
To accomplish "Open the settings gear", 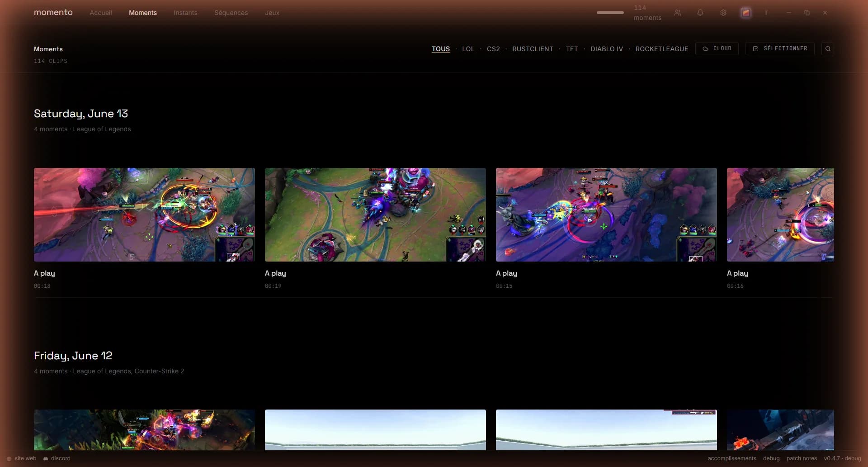I will click(723, 13).
